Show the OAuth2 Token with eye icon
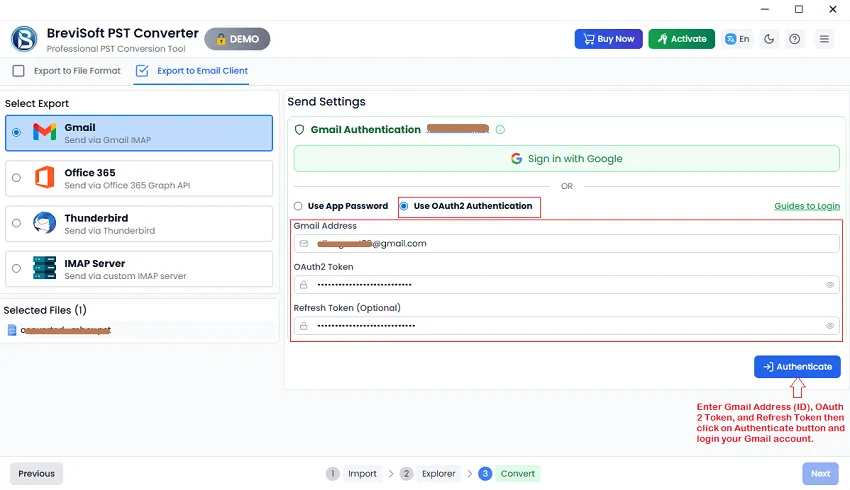 click(830, 285)
